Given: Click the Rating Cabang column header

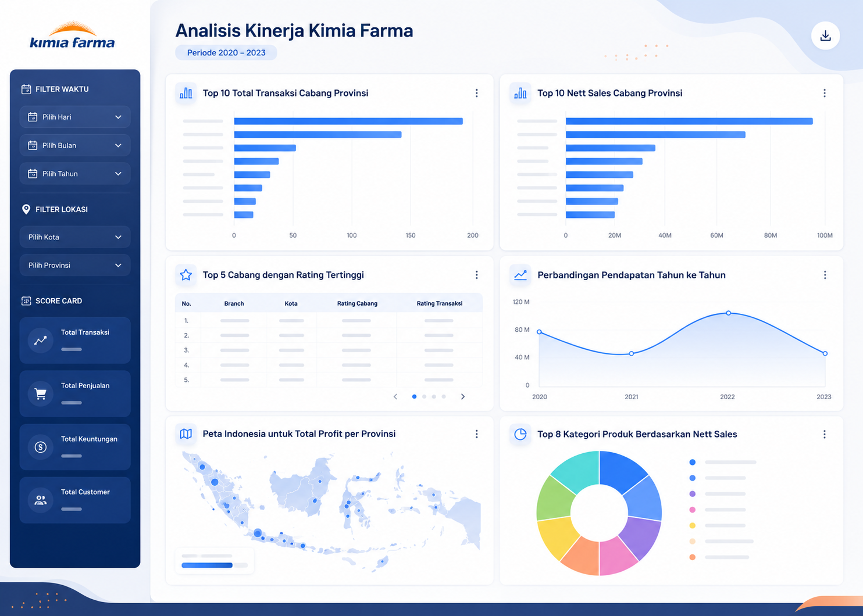Looking at the screenshot, I should [x=357, y=303].
